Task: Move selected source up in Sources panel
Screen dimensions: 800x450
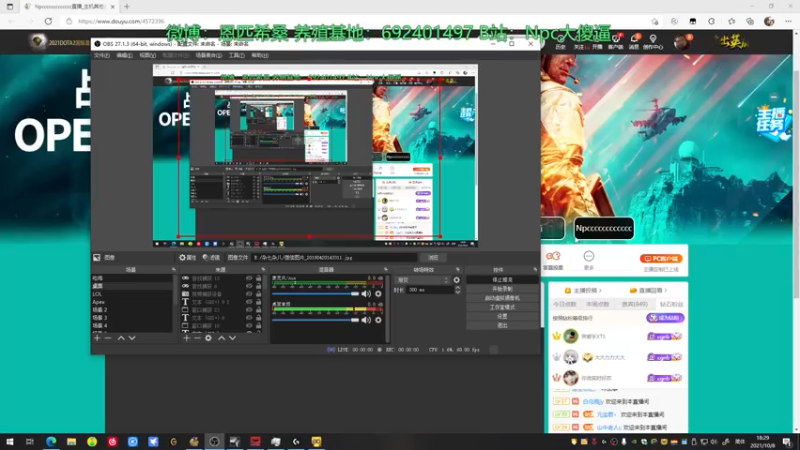Action: coord(221,338)
